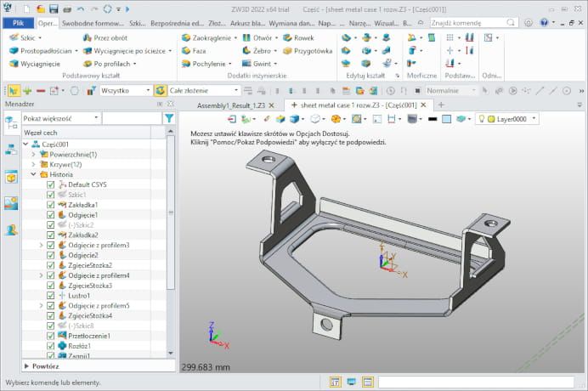The width and height of the screenshot is (588, 391).
Task: Expand the Krzywe(12) tree node
Action: point(33,164)
